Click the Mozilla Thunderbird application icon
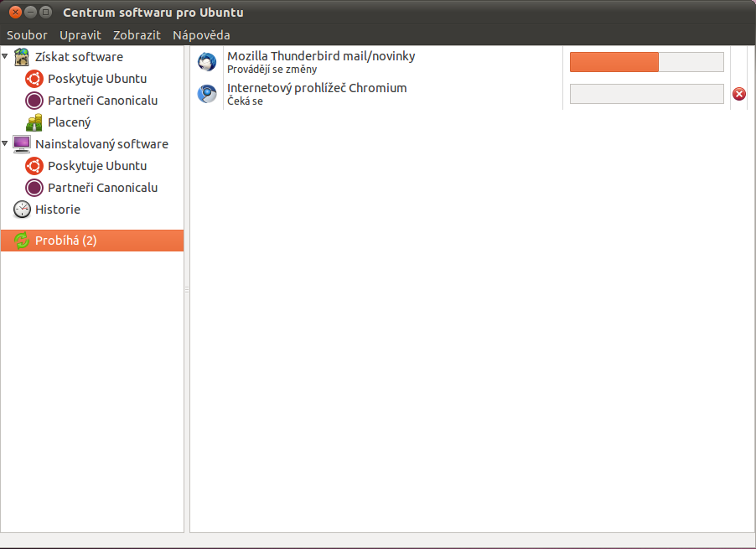This screenshot has width=756, height=549. coord(207,62)
